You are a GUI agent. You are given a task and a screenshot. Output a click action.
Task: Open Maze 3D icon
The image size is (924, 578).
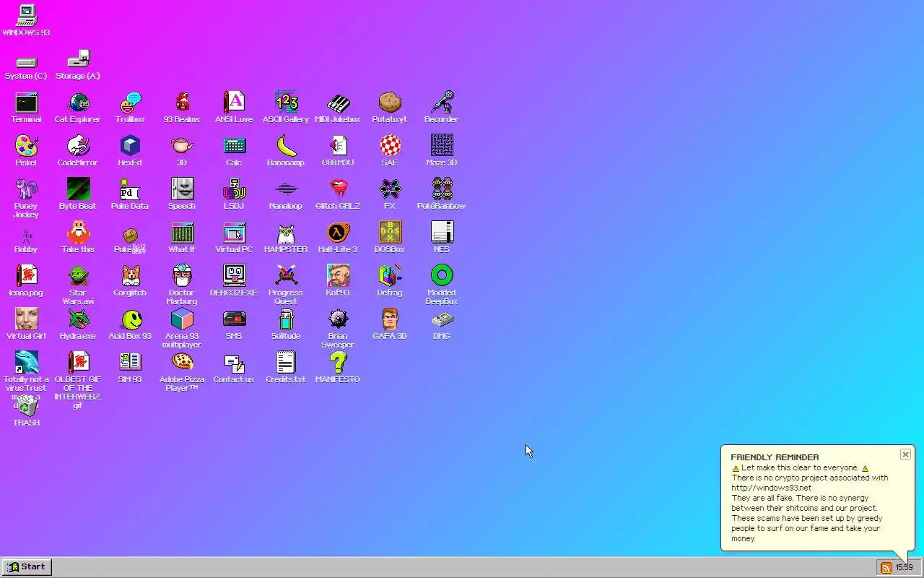(x=442, y=146)
